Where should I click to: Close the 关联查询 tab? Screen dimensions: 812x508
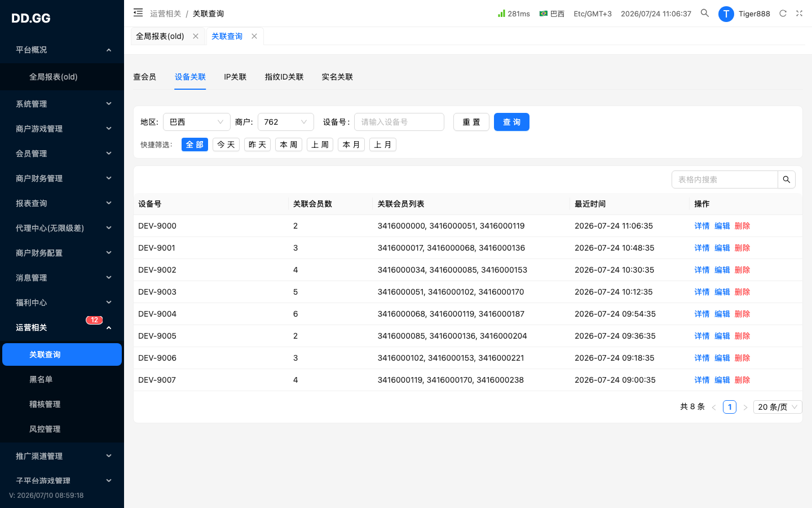254,36
